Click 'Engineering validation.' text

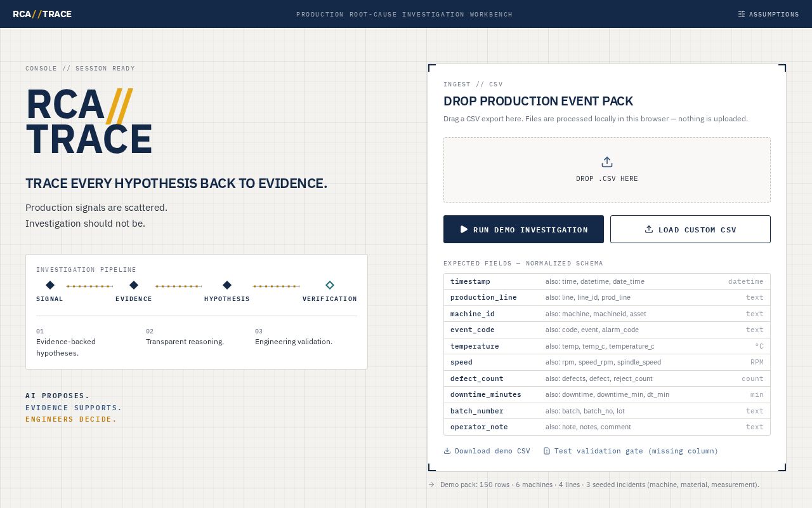click(x=294, y=342)
